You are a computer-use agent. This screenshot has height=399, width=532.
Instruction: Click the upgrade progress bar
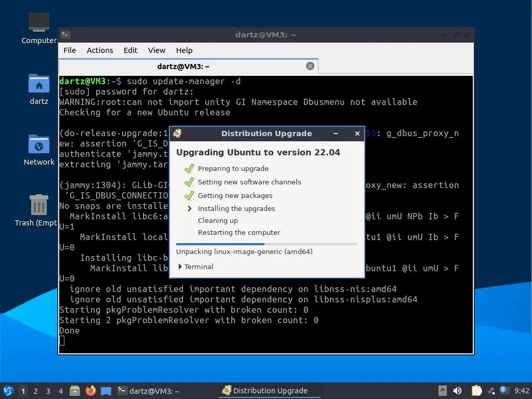267,244
